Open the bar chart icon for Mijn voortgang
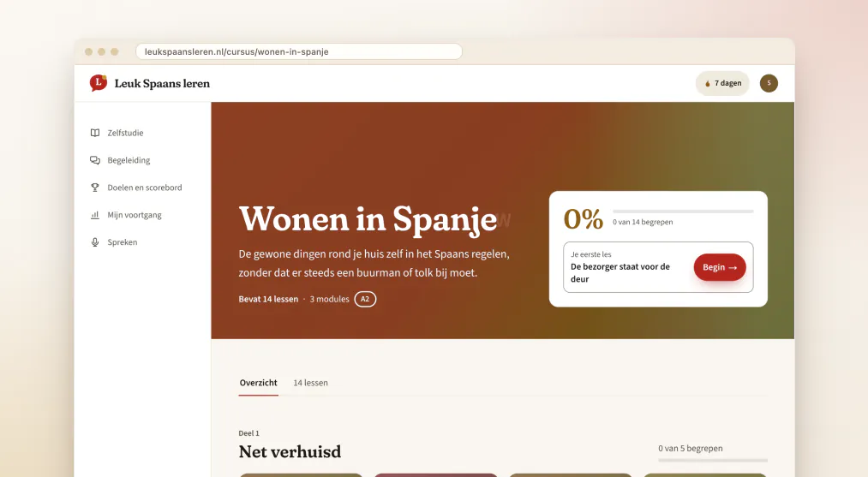 (x=95, y=215)
